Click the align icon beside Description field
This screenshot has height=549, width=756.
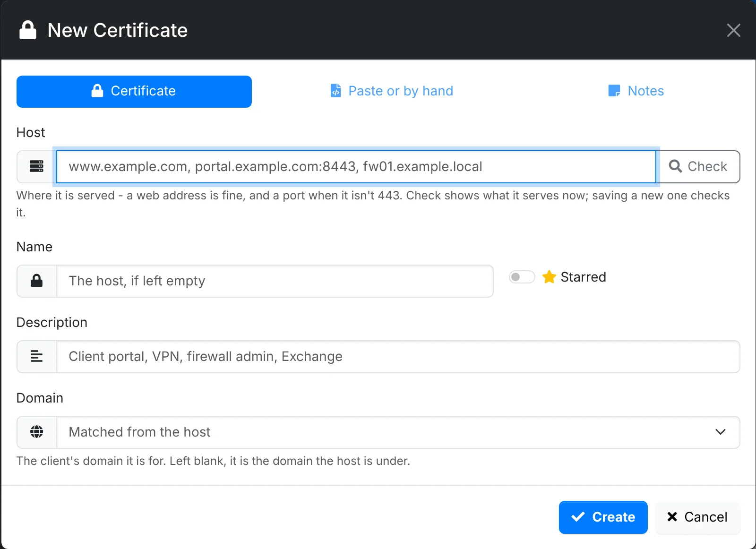coord(37,356)
